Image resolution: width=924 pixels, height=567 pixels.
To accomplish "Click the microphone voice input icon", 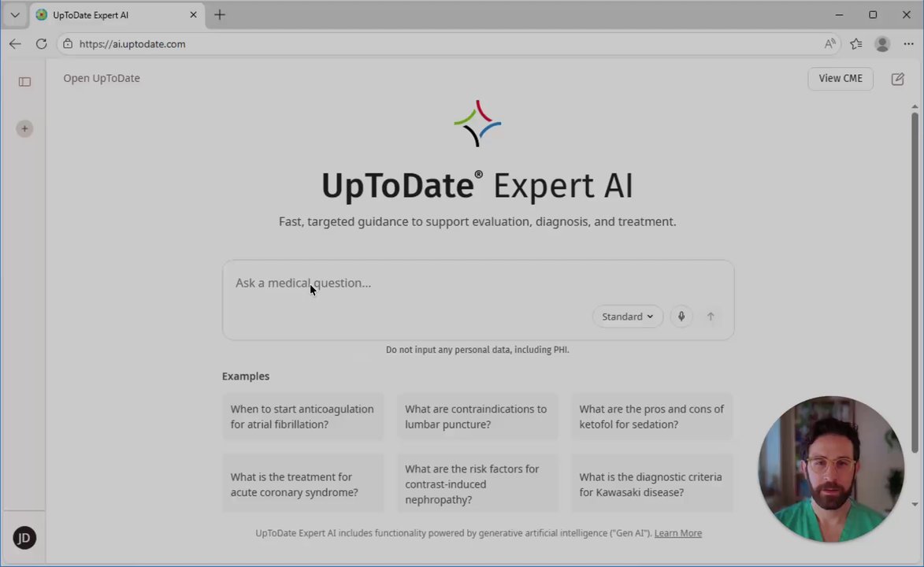I will click(681, 317).
